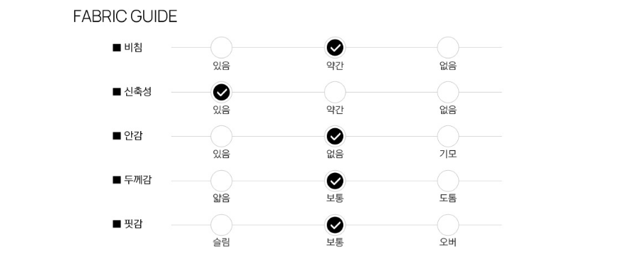Image resolution: width=644 pixels, height=267 pixels.
Task: Select 있음 circle in 비침 row
Action: (x=222, y=48)
